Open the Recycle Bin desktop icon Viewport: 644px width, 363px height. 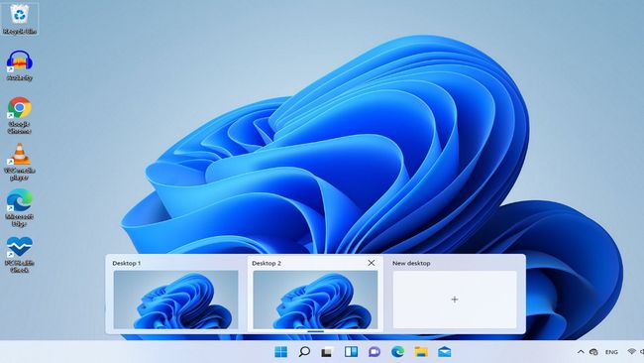tap(19, 19)
